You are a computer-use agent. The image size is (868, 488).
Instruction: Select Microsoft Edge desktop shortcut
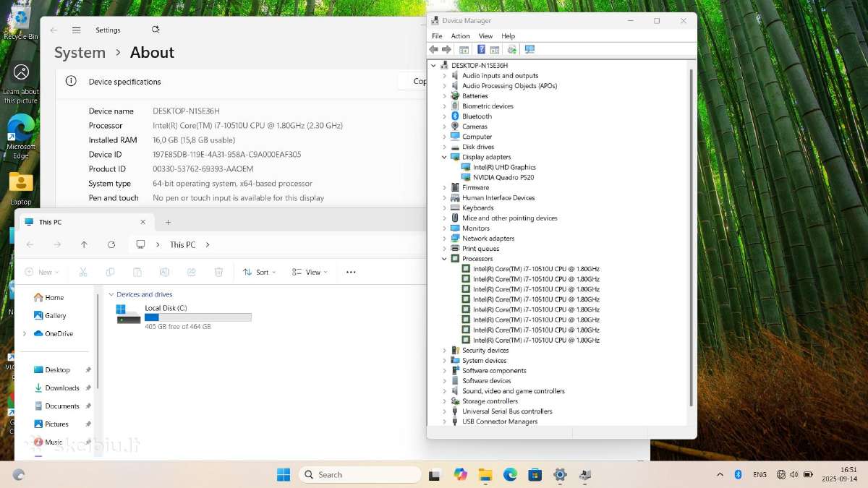pyautogui.click(x=21, y=137)
